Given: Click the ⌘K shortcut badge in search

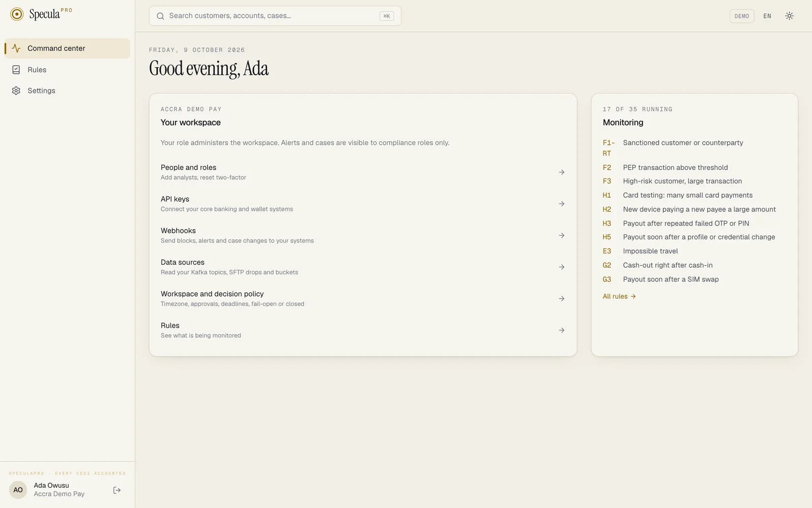Looking at the screenshot, I should click(x=387, y=16).
